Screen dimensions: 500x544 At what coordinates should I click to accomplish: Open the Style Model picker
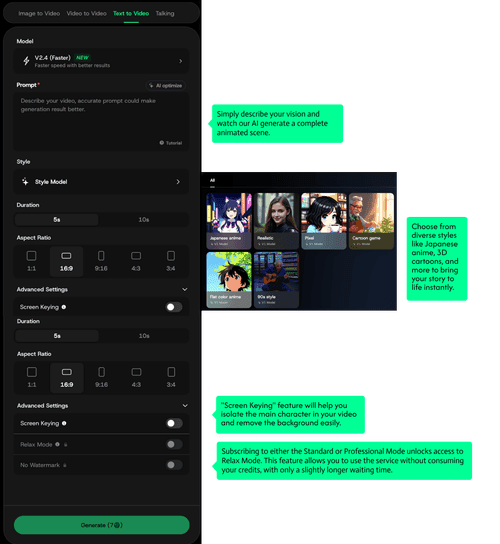(x=101, y=182)
